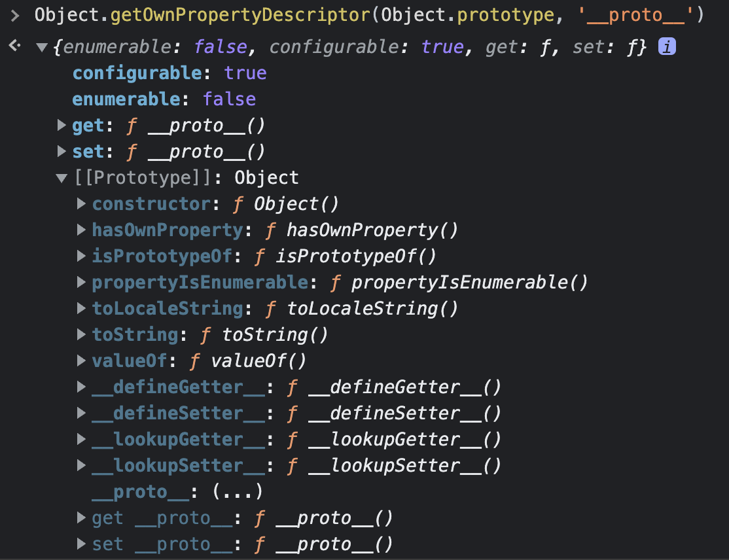Click the console input prompt chevron
Viewport: 729px width, 560px height.
click(x=14, y=16)
